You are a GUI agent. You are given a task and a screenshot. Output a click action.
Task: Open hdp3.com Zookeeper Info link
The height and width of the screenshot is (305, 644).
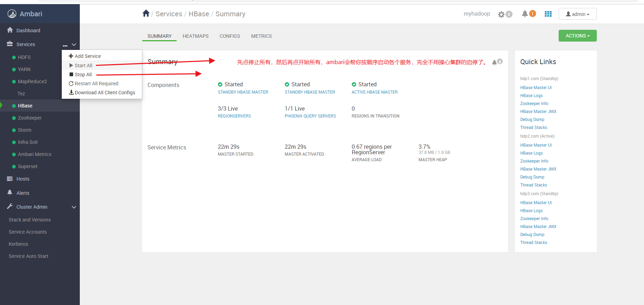(534, 219)
